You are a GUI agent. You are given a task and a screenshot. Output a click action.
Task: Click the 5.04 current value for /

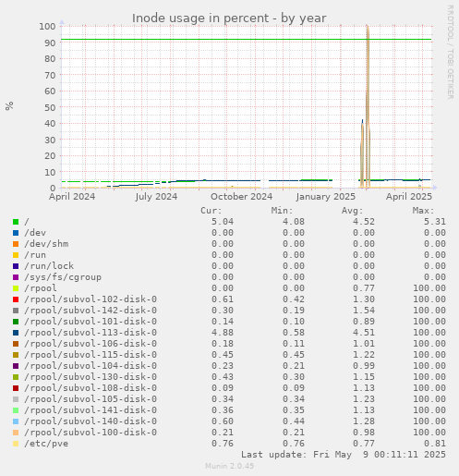[x=223, y=222]
